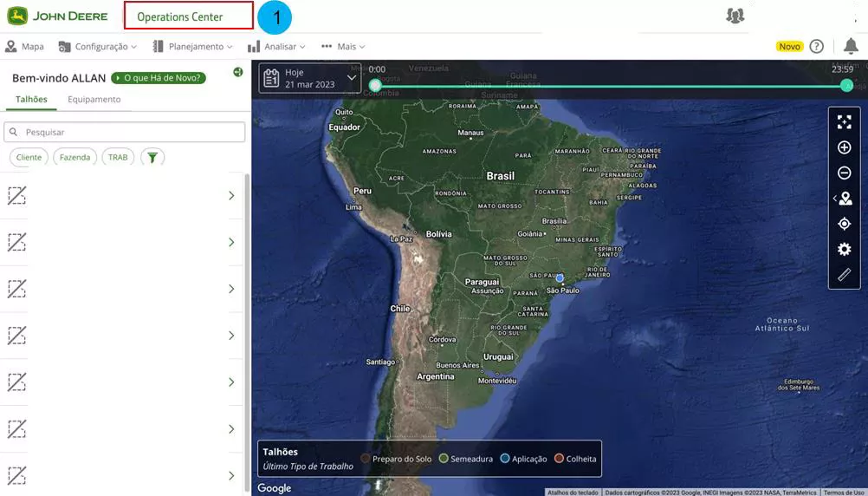Click the Brasil label on the map
Image resolution: width=868 pixels, height=496 pixels.
(501, 176)
